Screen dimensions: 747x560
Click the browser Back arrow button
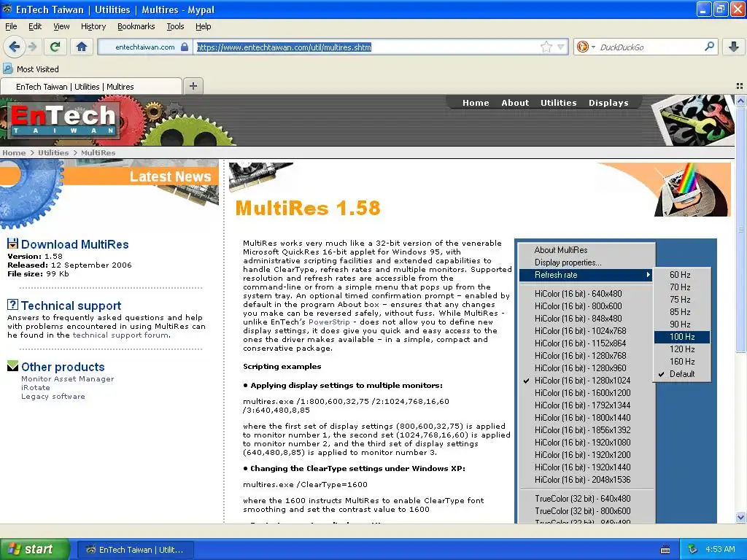[15, 47]
